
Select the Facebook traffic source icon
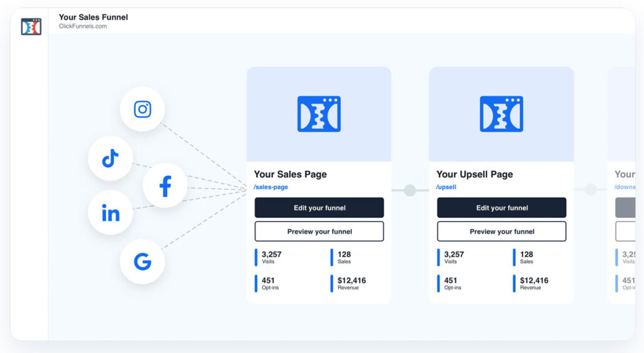point(165,186)
